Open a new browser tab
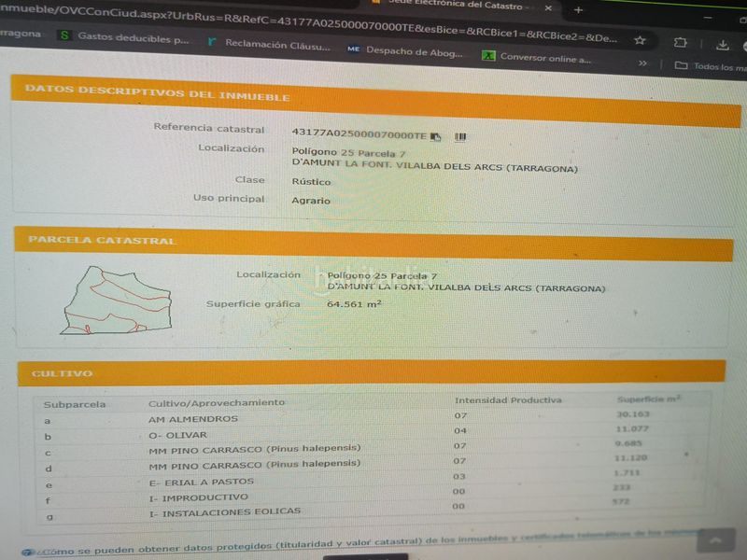This screenshot has height=560, width=747. pos(578,9)
